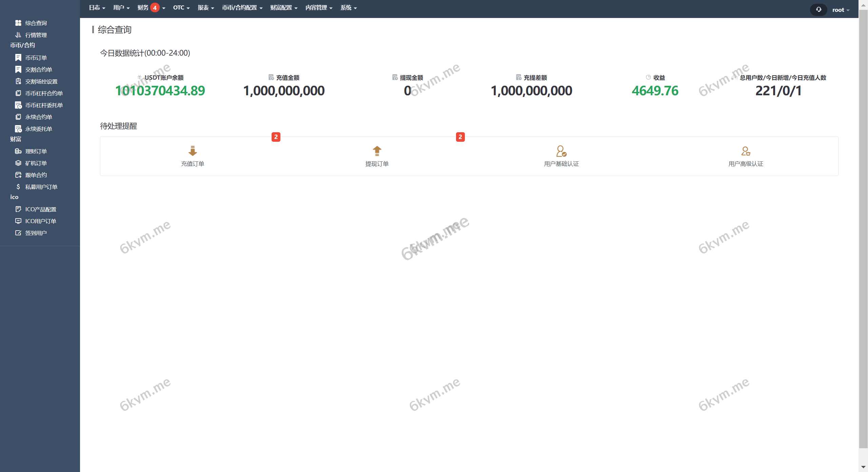The image size is (868, 472).
Task: Click the 交割合约单 sidebar icon
Action: pyautogui.click(x=19, y=69)
